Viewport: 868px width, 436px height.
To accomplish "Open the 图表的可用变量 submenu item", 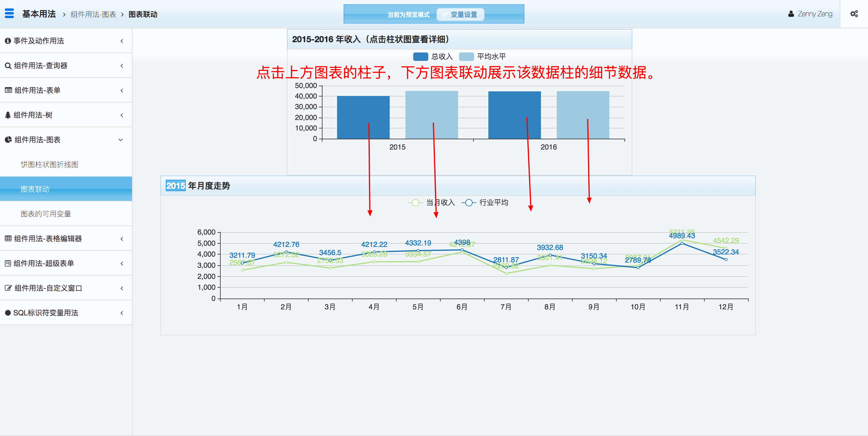I will point(46,214).
